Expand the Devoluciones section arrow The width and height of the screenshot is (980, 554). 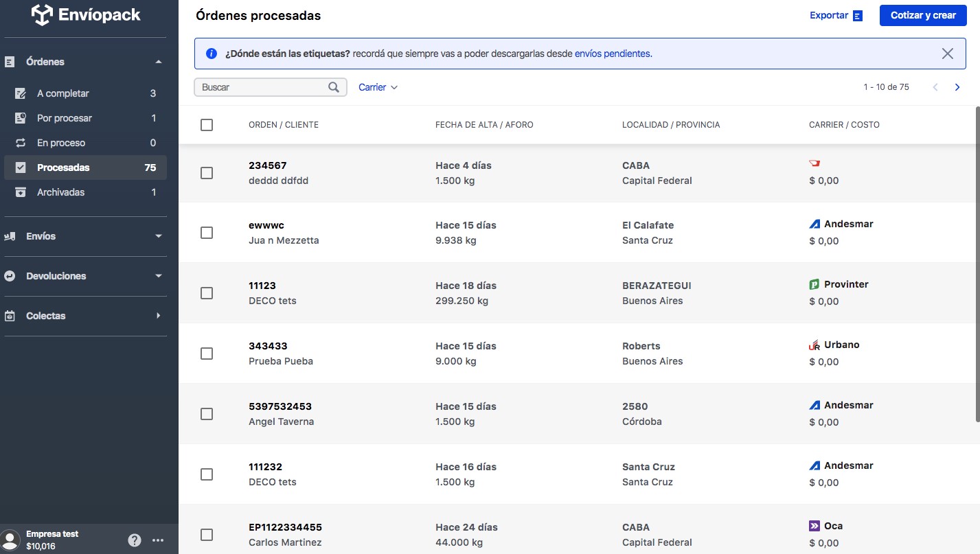(159, 276)
